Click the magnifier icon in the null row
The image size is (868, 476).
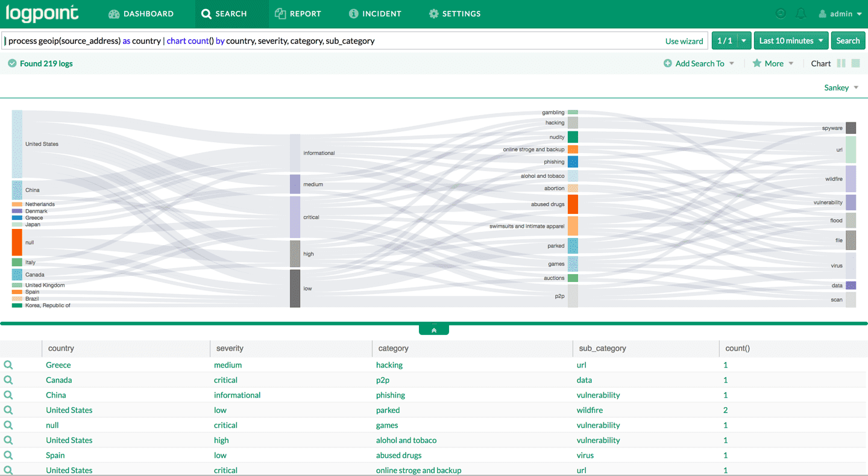8,425
